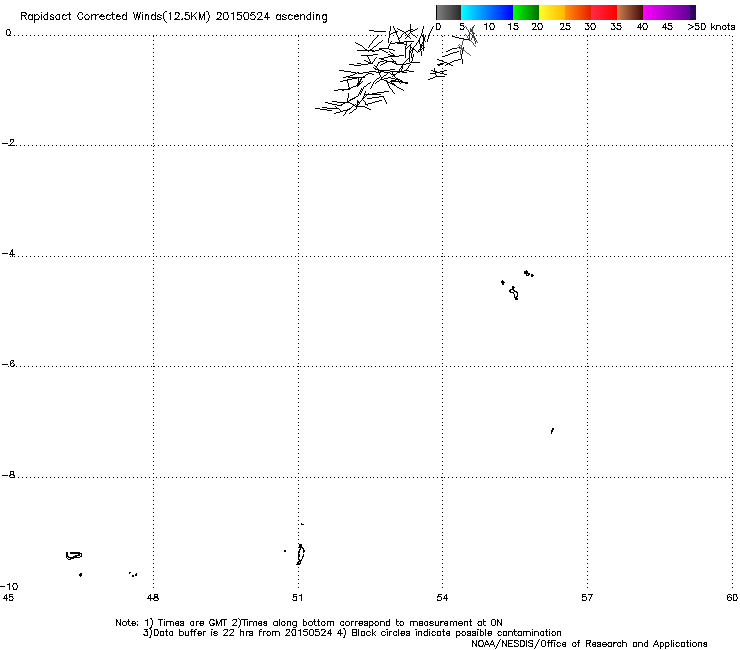The image size is (740, 650).
Task: Click the '57' longitude axis label
Action: click(x=587, y=598)
